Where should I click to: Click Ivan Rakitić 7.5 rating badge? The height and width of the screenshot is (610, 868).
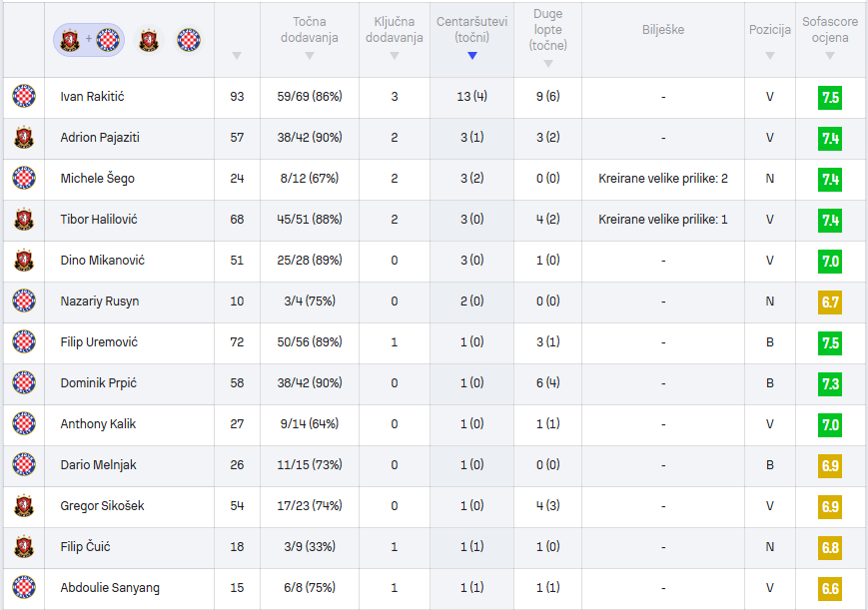pyautogui.click(x=829, y=98)
